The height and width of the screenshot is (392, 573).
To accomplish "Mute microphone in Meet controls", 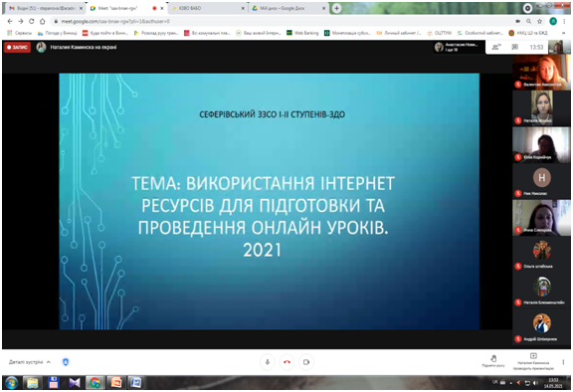I will [268, 362].
